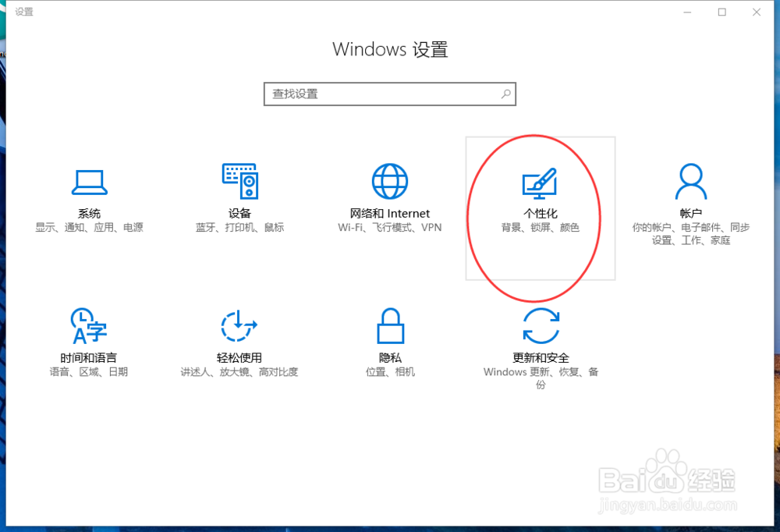
Task: Select the 更新和安全 label
Action: pyautogui.click(x=541, y=358)
